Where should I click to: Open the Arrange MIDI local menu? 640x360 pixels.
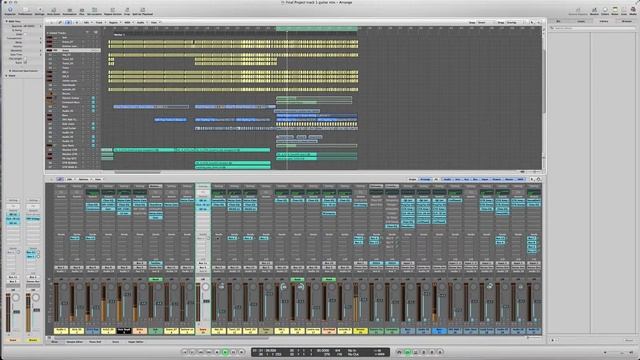(128, 22)
